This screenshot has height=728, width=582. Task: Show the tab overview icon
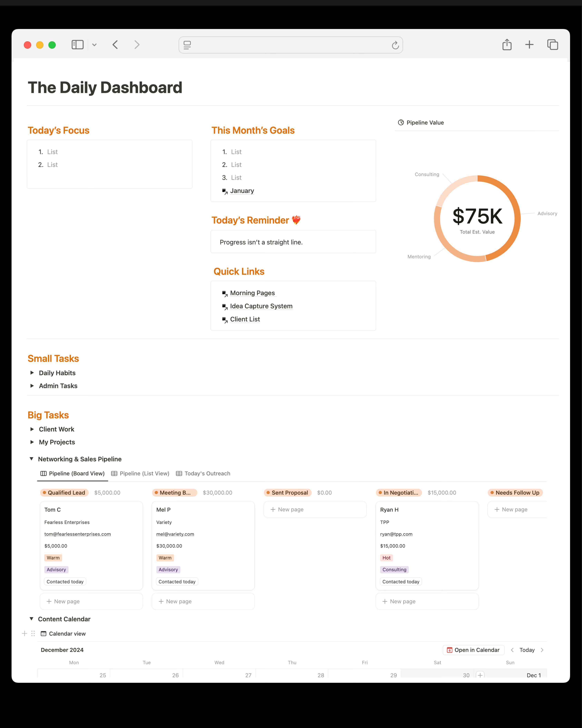pos(552,45)
